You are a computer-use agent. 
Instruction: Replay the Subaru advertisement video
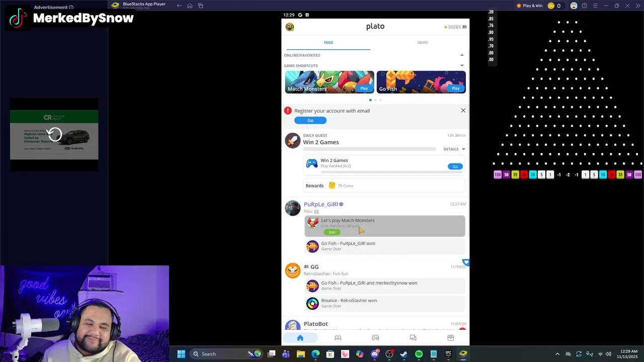[54, 134]
